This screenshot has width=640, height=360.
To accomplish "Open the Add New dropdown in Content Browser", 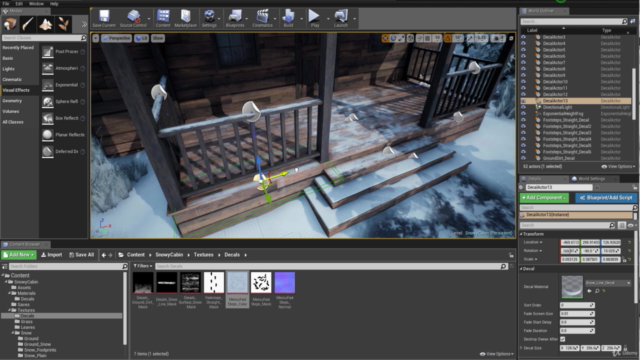I will (19, 255).
